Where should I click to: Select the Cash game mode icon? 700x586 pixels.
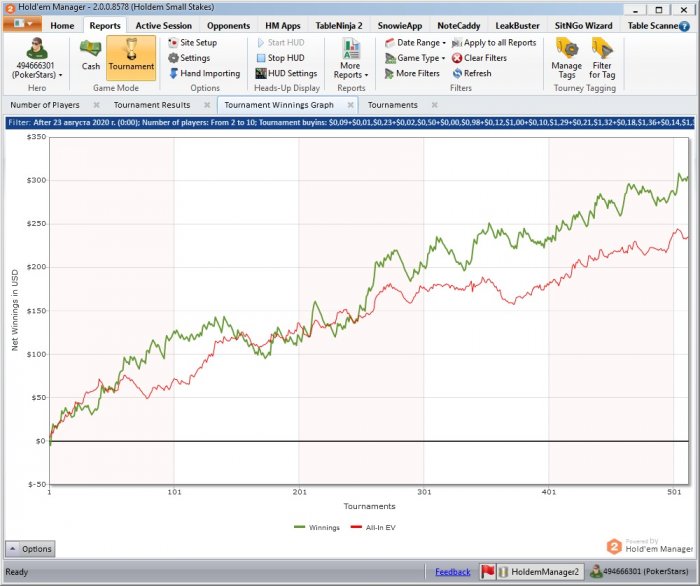pos(91,50)
